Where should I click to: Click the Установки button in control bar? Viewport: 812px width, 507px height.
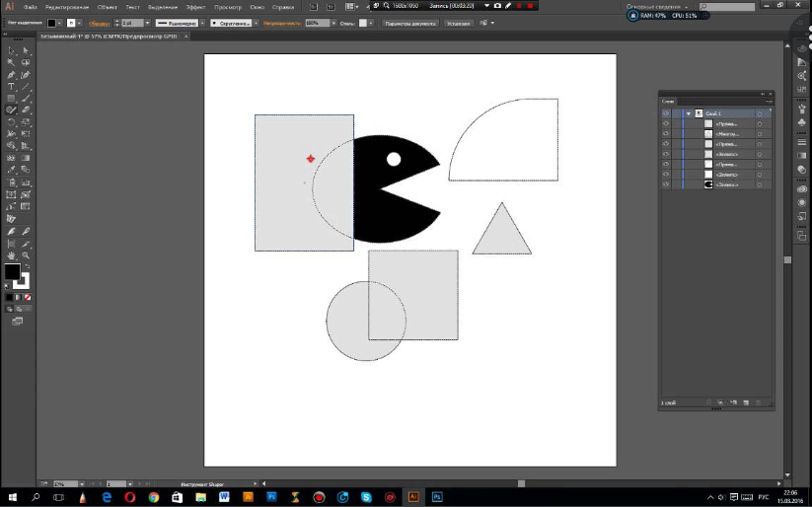[458, 22]
